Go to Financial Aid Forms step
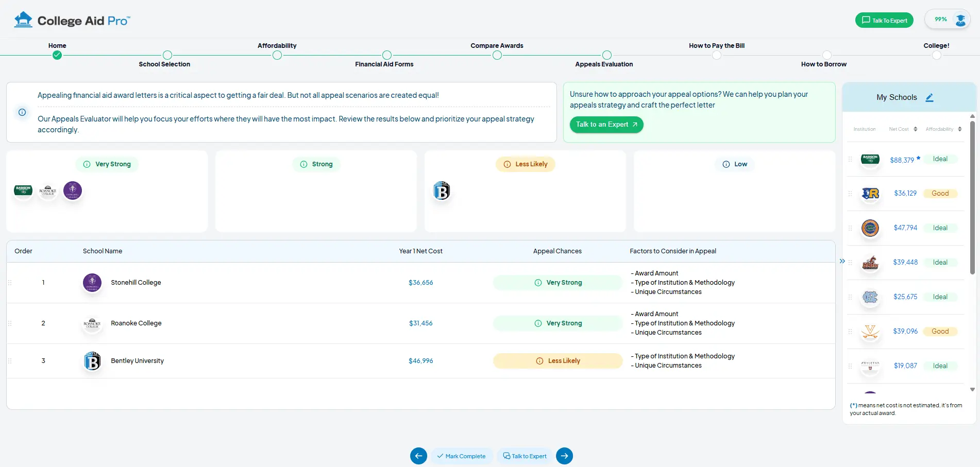 pyautogui.click(x=387, y=55)
